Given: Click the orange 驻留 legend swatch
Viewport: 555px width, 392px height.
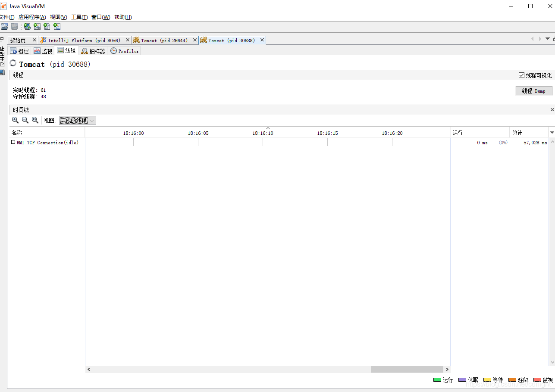Looking at the screenshot, I should [x=512, y=380].
